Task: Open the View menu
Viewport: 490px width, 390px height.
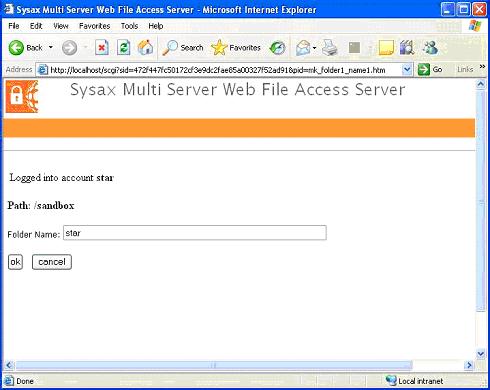Action: (61, 26)
